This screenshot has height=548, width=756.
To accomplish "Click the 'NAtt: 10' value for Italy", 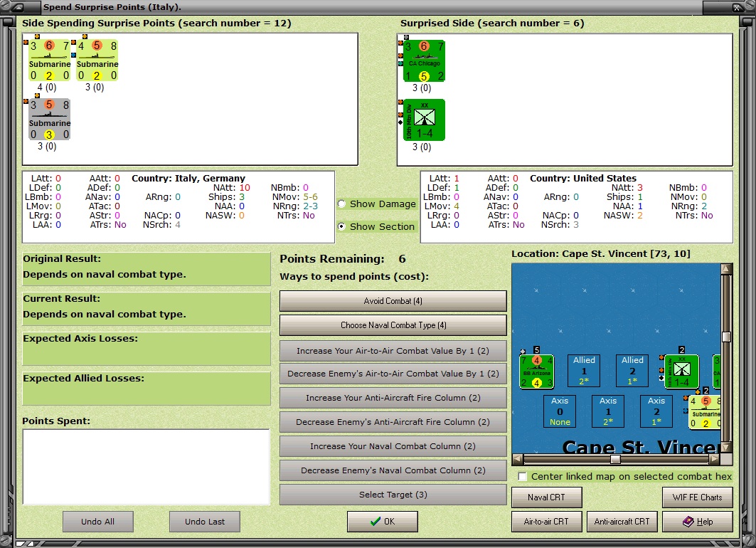I will point(231,188).
